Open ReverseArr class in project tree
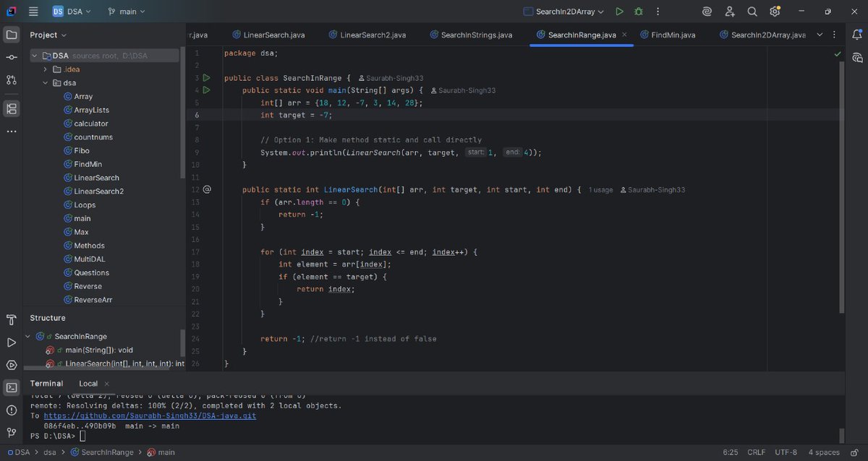The height and width of the screenshot is (461, 868). 88,300
